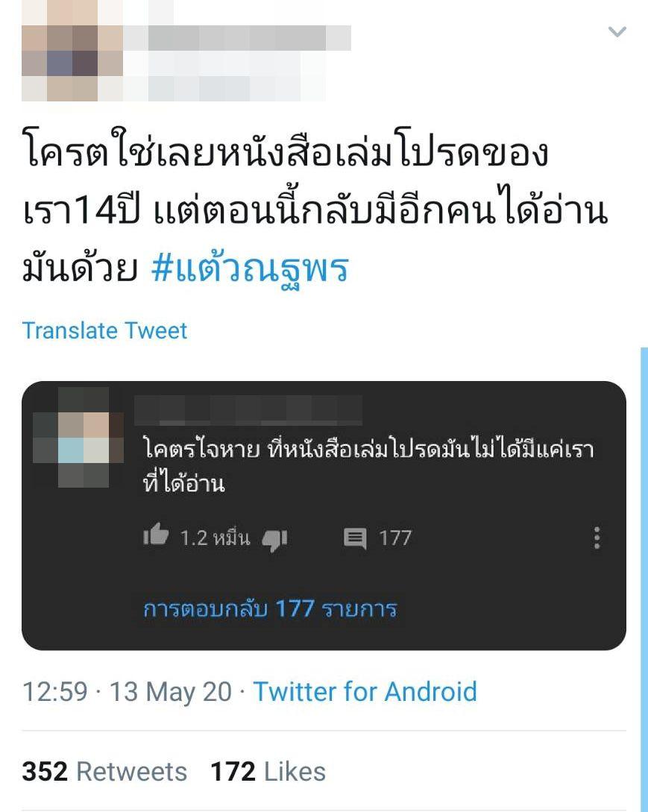Open the blurred tweet author's display name

[239, 38]
